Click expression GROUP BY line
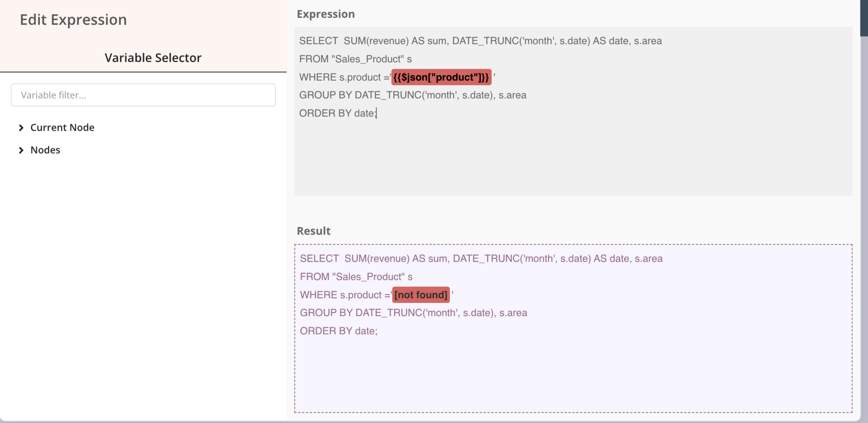The image size is (868, 423). click(x=412, y=95)
